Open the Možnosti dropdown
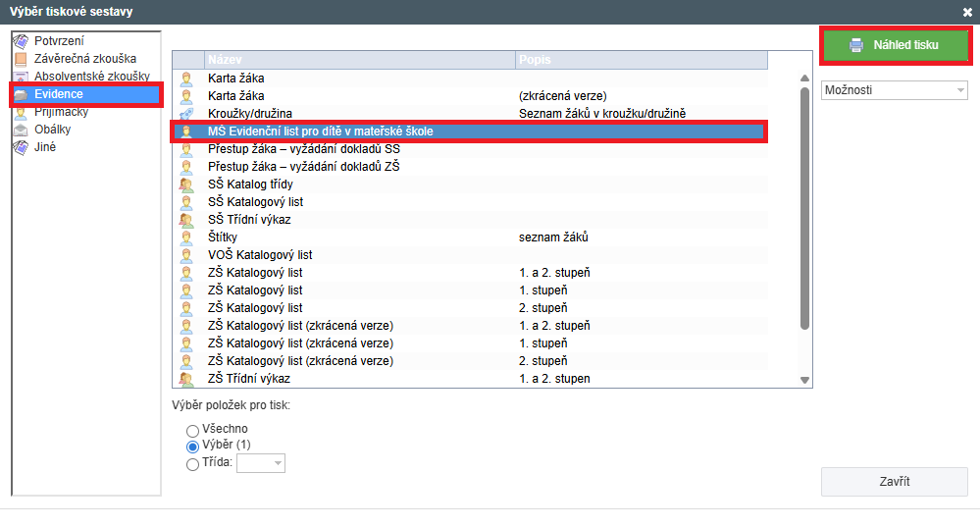This screenshot has height=527, width=980. tap(894, 90)
